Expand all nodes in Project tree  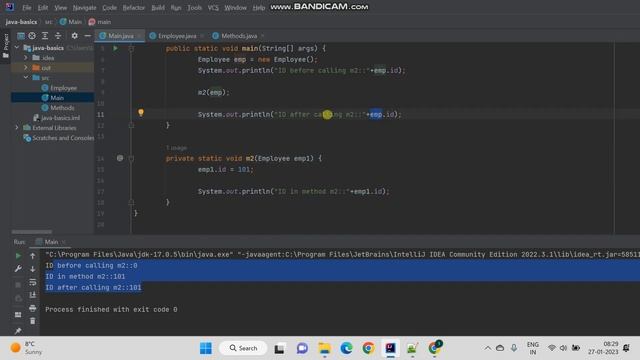coord(45,36)
